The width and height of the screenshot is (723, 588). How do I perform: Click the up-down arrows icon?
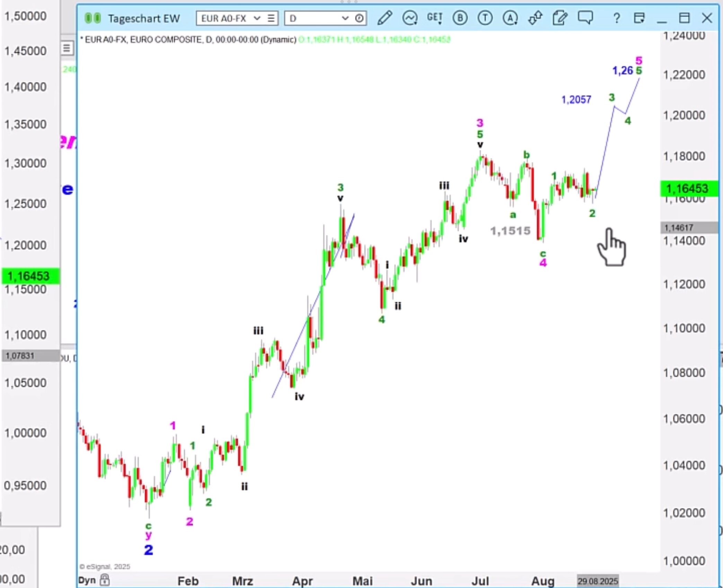535,18
